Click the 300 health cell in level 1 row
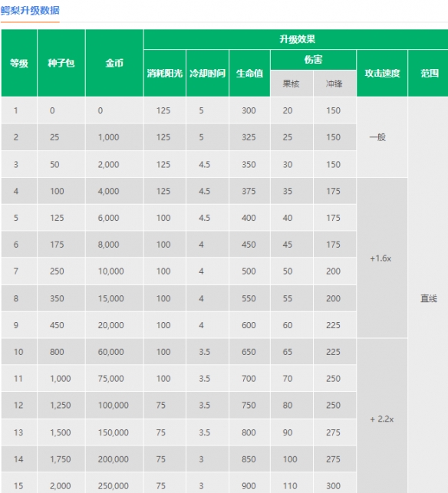Image resolution: width=448 pixels, height=493 pixels. coord(249,110)
